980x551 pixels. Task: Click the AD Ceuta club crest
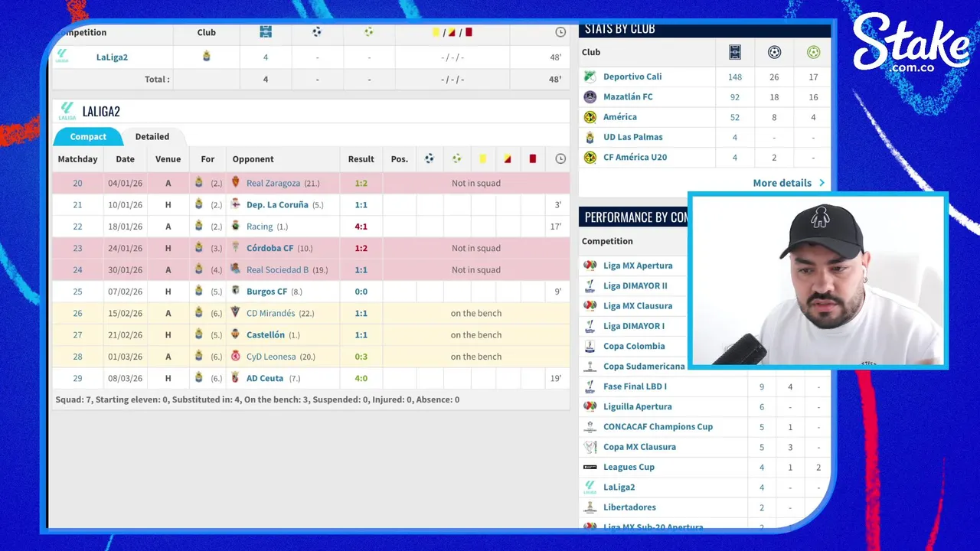236,378
